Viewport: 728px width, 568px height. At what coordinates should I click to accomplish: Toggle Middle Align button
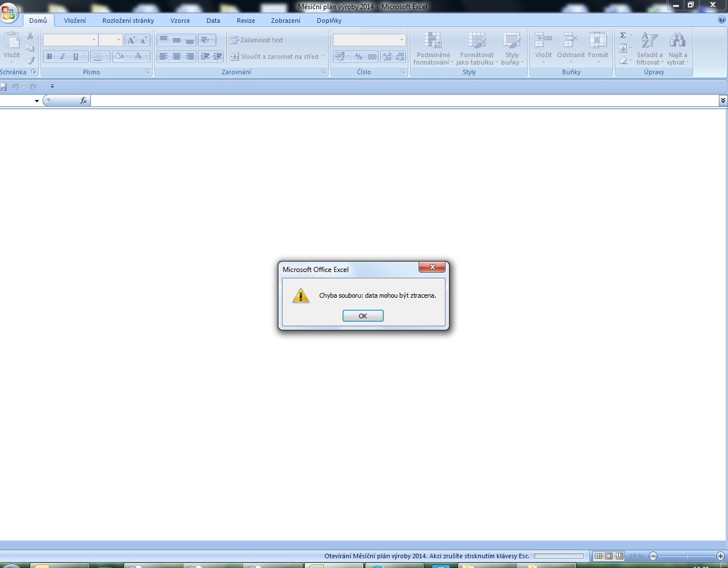pos(177,40)
